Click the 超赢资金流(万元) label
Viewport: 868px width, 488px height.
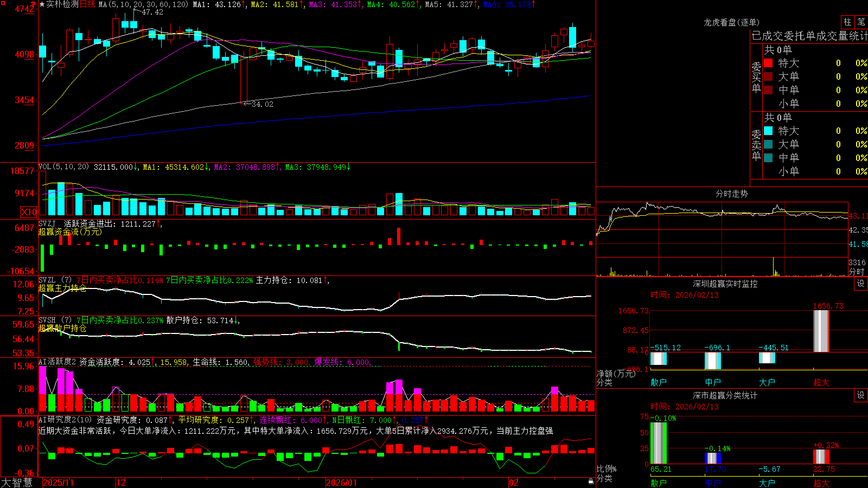(70, 232)
